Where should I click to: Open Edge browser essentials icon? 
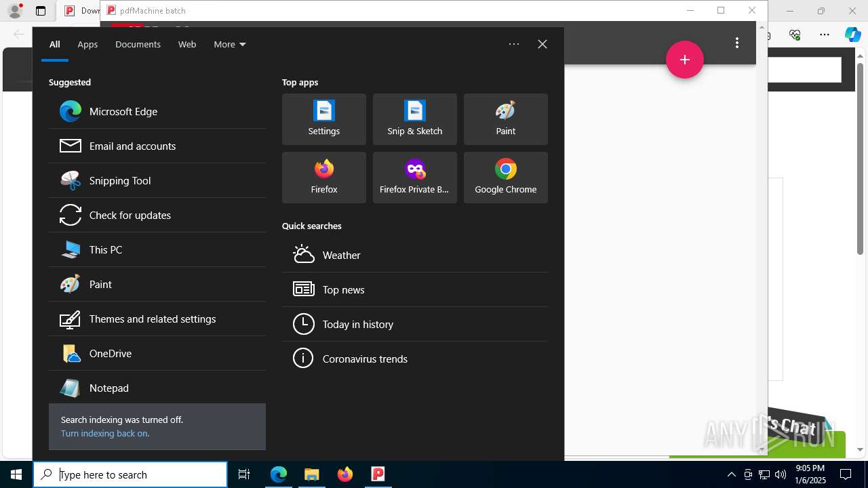[795, 35]
